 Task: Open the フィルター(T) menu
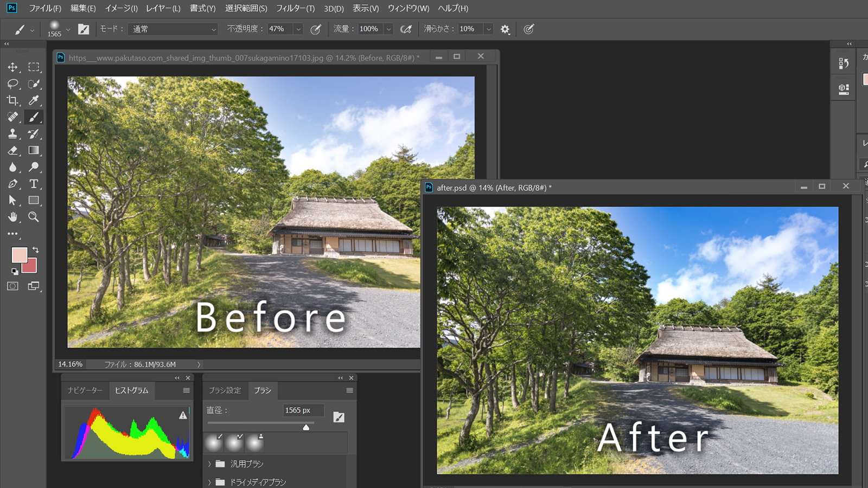[295, 8]
